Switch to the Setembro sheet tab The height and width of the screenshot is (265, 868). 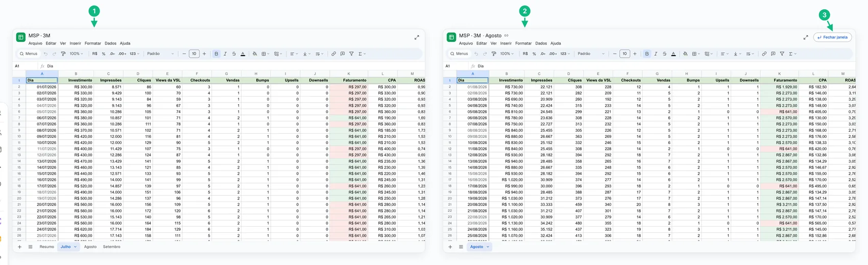[x=112, y=247]
